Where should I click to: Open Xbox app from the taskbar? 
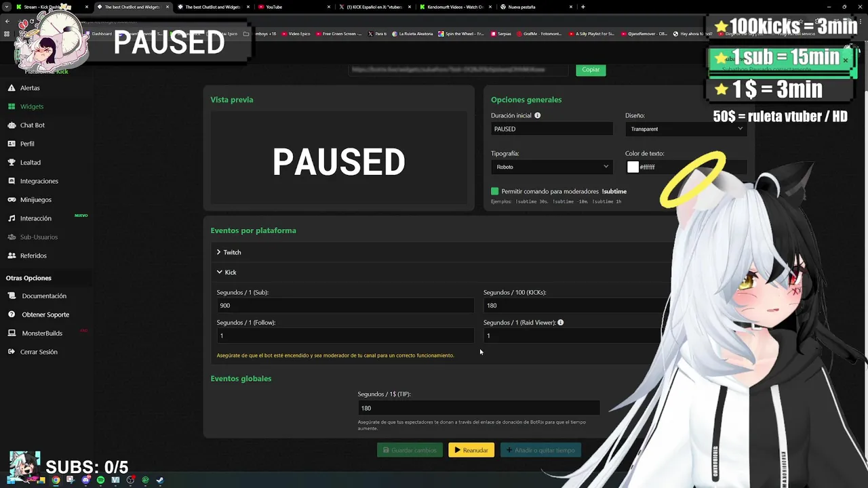[145, 480]
